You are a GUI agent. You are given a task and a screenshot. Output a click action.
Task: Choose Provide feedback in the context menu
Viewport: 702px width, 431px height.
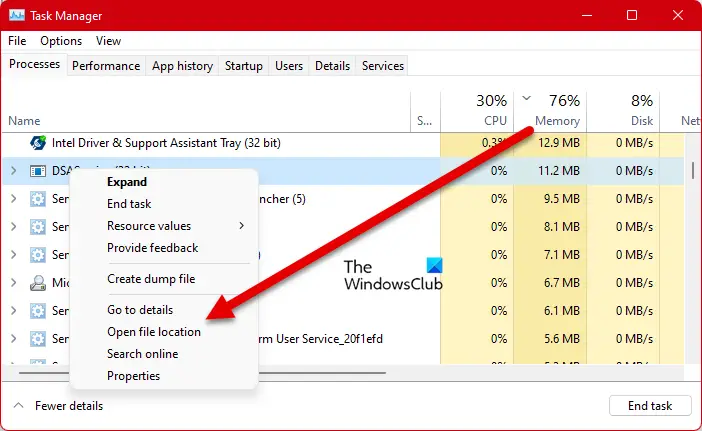click(x=152, y=248)
